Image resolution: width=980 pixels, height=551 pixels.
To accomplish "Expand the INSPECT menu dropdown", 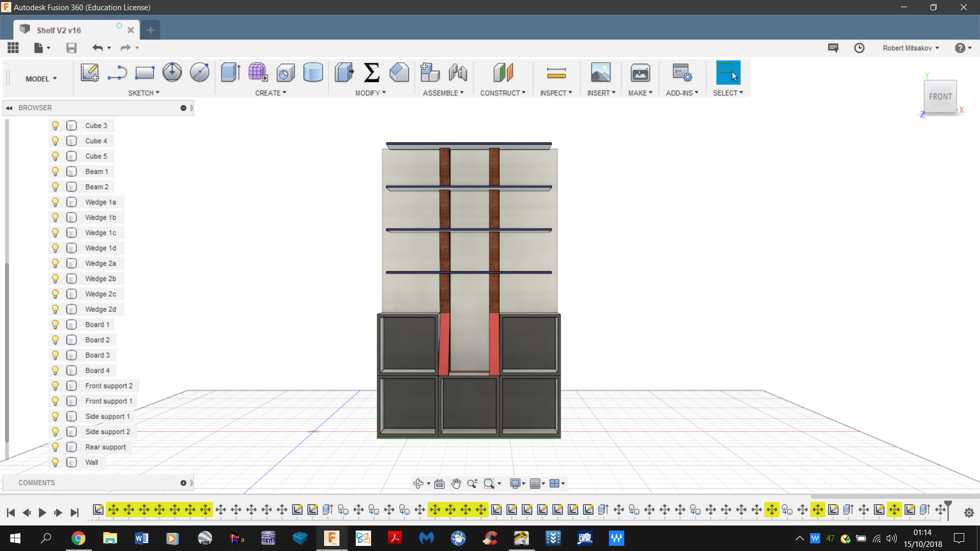I will (x=556, y=93).
